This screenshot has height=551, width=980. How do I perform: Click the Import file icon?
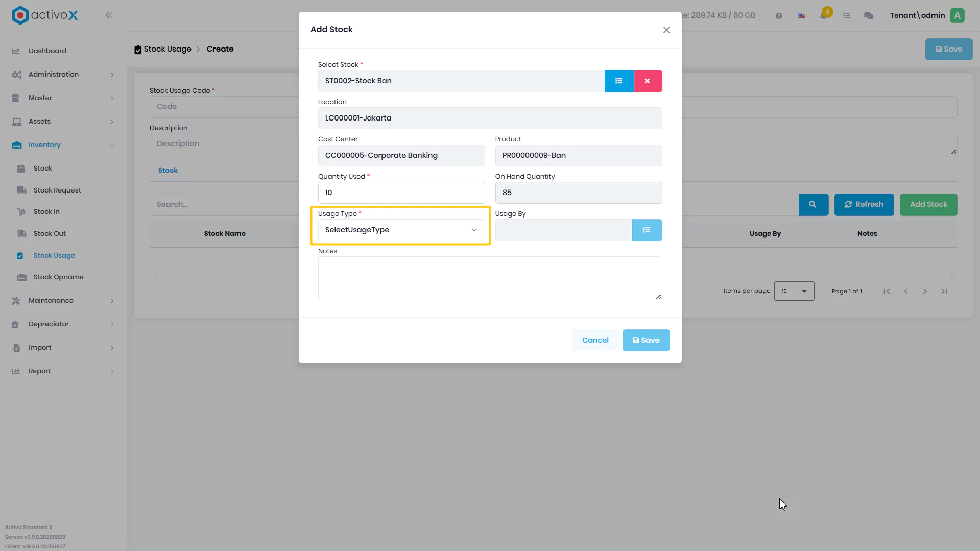coord(16,348)
